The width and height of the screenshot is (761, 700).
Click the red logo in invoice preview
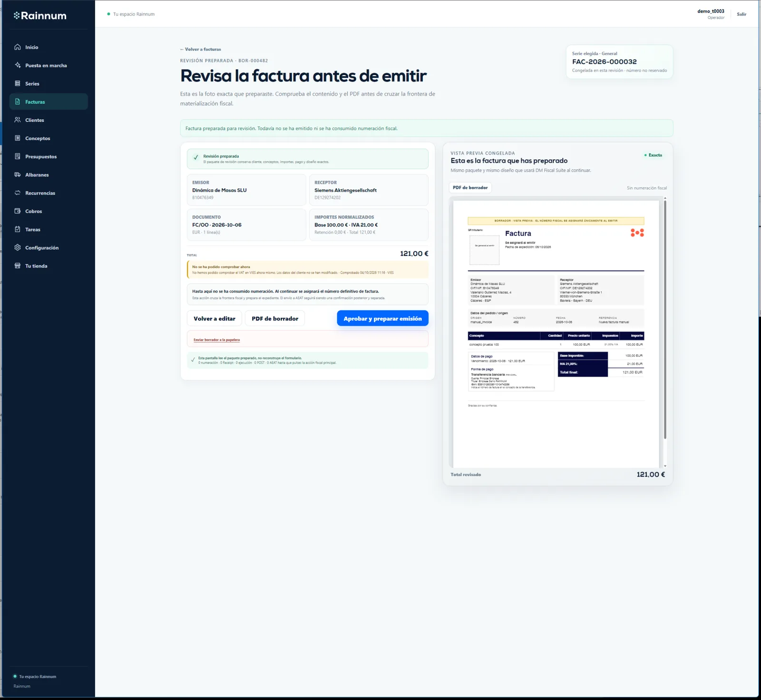pos(637,233)
